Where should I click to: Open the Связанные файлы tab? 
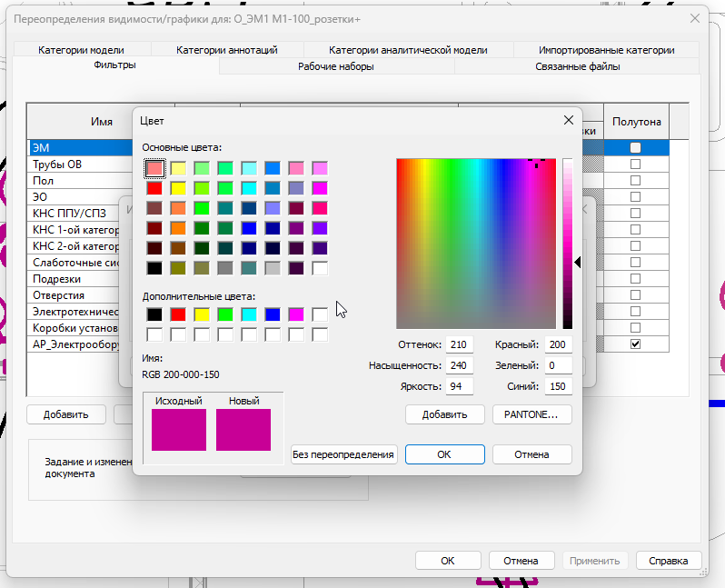click(x=578, y=66)
